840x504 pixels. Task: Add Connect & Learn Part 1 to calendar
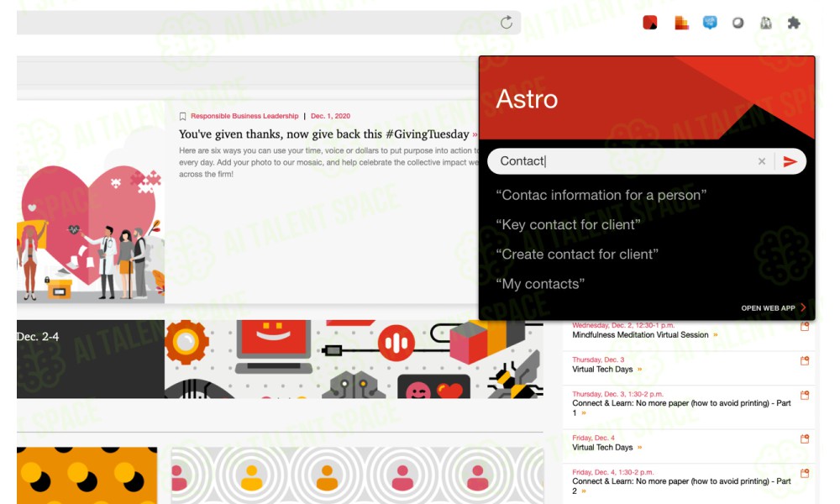point(804,396)
